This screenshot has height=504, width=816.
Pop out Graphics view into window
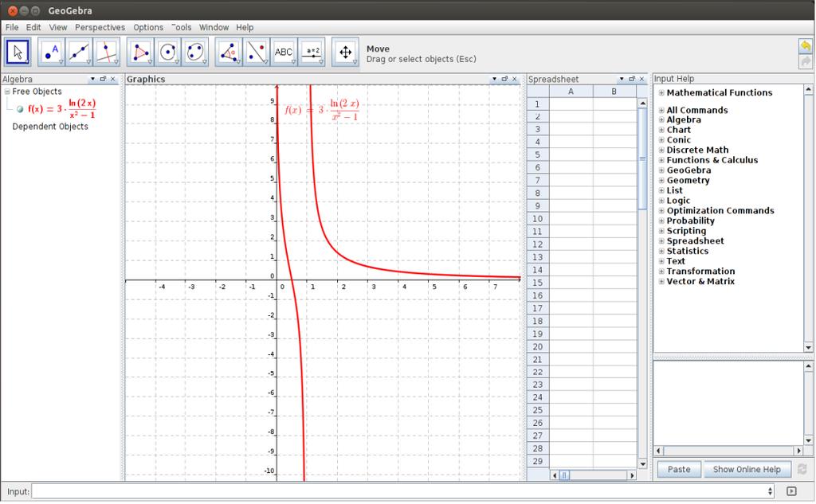pyautogui.click(x=504, y=79)
